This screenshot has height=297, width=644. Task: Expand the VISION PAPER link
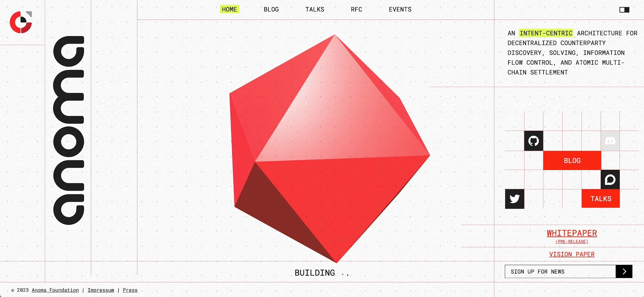tap(572, 254)
